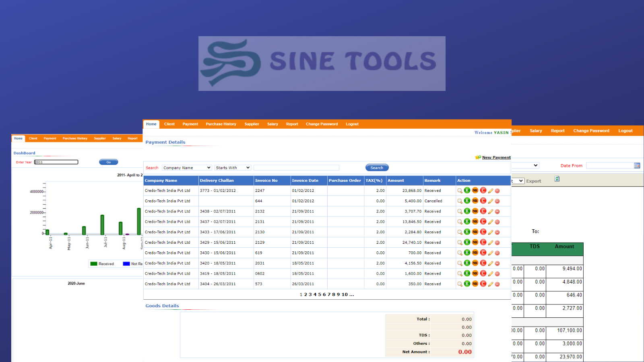Mark invoice 2247 as Received with green R
The height and width of the screenshot is (362, 644).
click(x=467, y=190)
